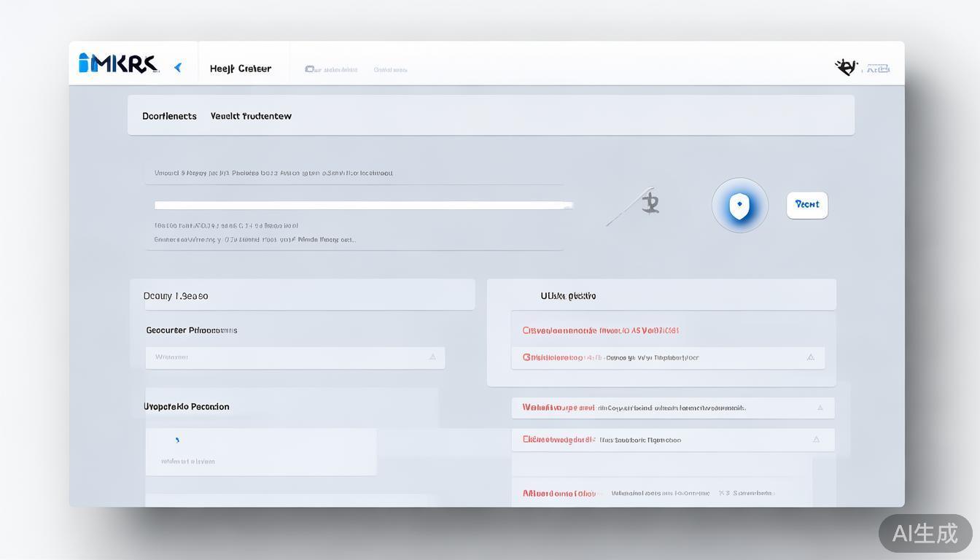This screenshot has width=980, height=560.
Task: Click the second gray link in the header
Action: (390, 70)
